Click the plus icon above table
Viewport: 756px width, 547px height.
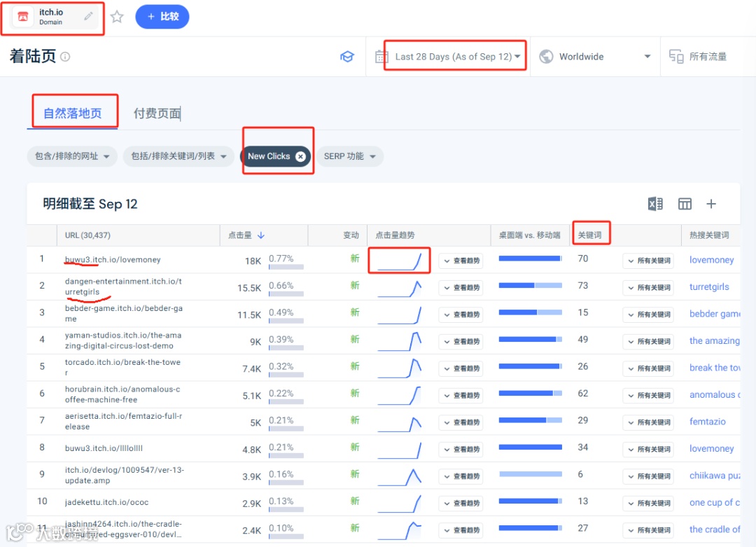pyautogui.click(x=711, y=204)
